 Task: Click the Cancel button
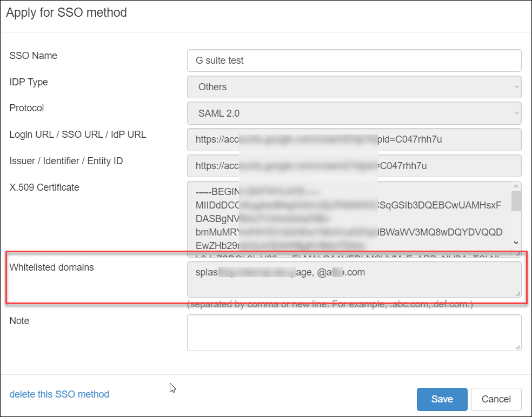[496, 399]
